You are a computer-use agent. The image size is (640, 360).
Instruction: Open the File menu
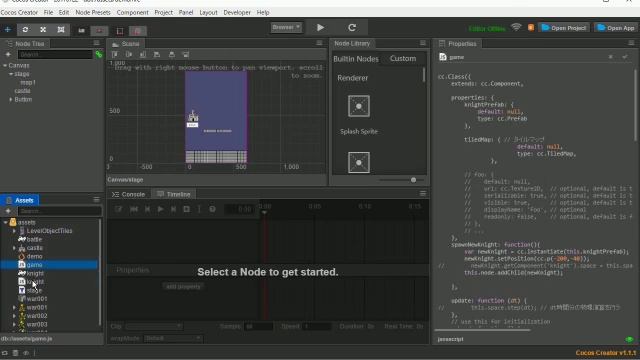(x=48, y=12)
